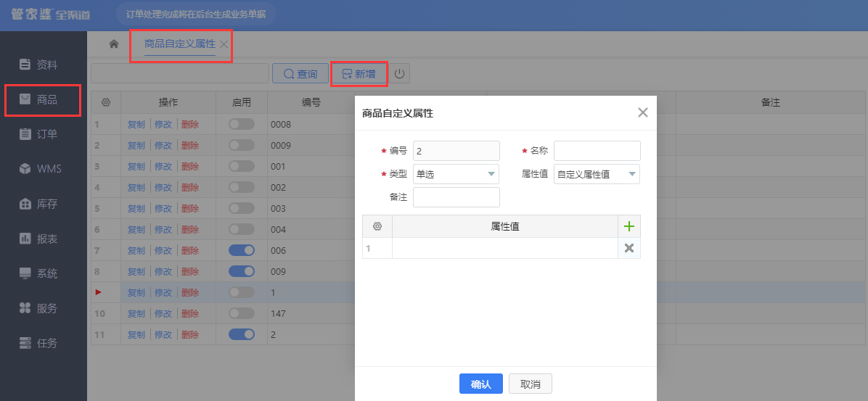Click 修改 link in row 0009
Screen dimensions: 868x401
(x=163, y=146)
